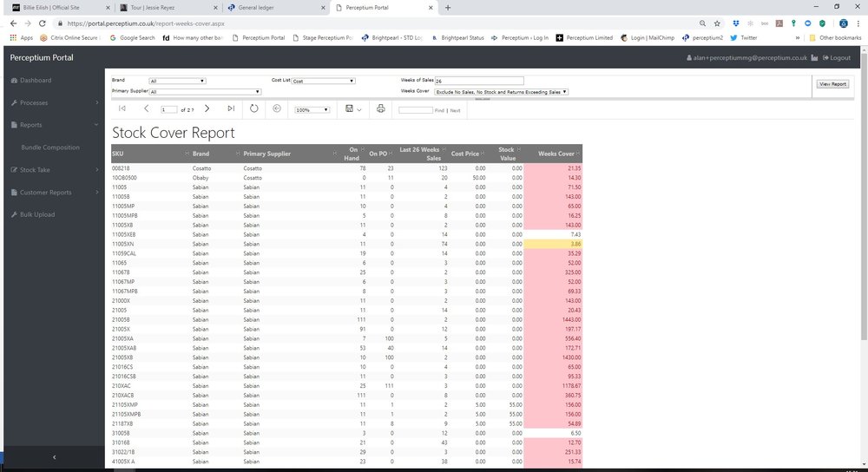Click the Weeks of Sales input field

tap(479, 81)
